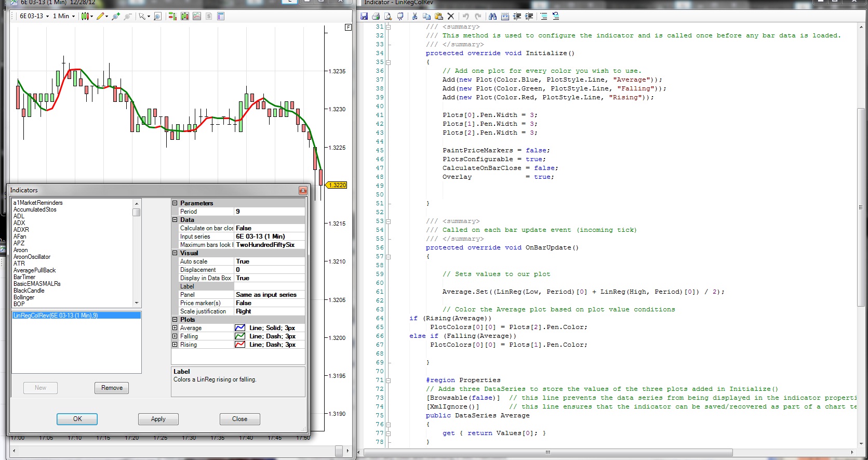Click the Find binoculars icon
868x460 pixels.
[492, 16]
